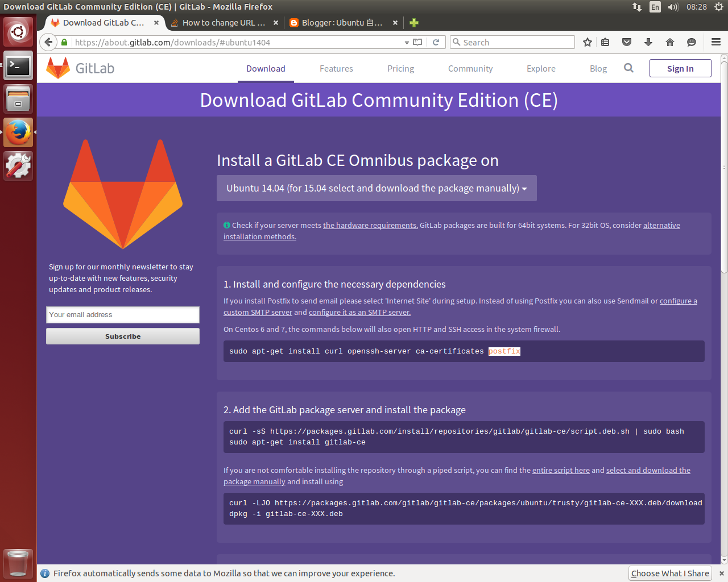
Task: Click the Sign In button
Action: click(680, 68)
